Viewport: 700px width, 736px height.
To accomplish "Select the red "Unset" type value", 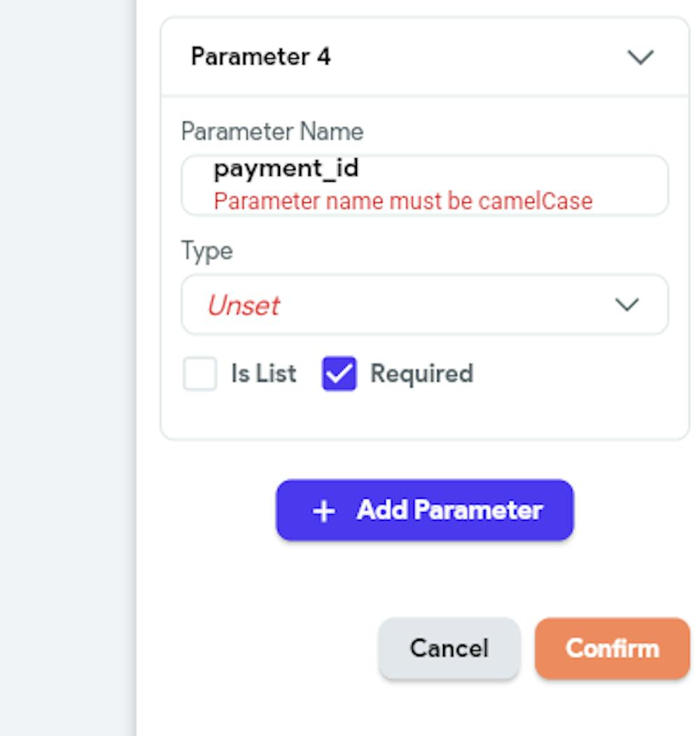I will 243,305.
